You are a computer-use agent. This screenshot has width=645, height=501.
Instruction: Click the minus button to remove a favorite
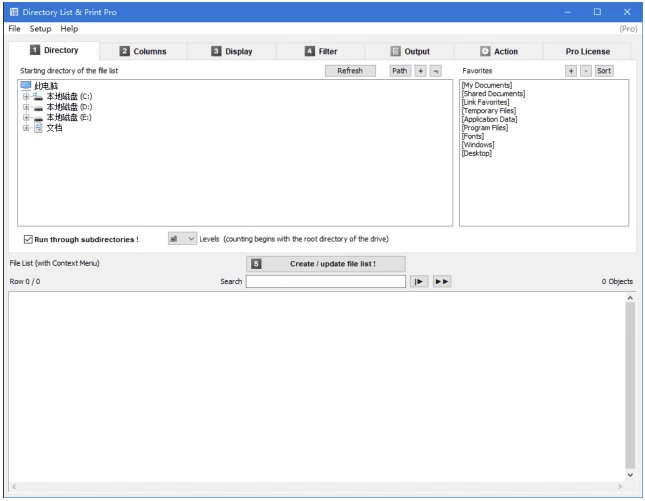(x=586, y=71)
